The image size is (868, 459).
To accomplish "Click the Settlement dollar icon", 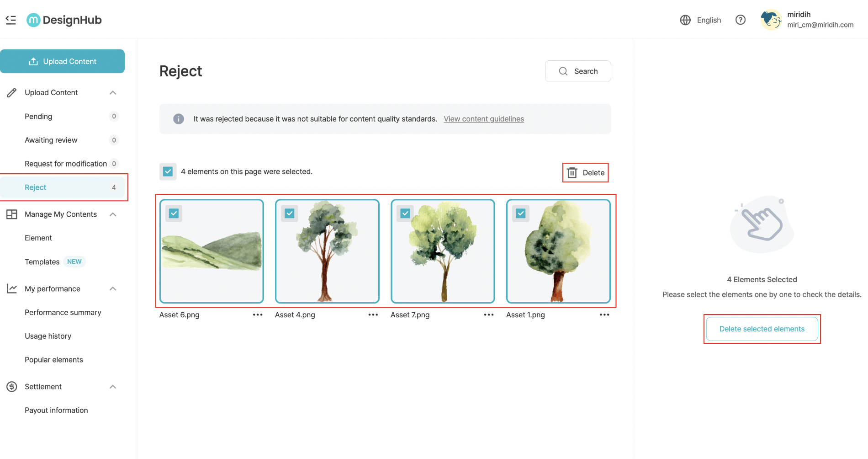I will (11, 386).
